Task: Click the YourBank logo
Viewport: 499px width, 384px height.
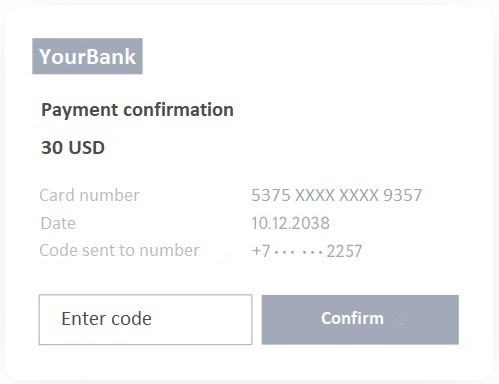Action: (x=87, y=56)
